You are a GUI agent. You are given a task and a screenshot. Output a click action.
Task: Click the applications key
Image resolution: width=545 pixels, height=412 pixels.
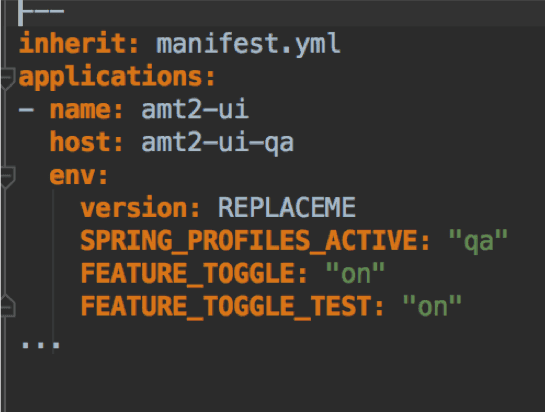click(x=111, y=77)
